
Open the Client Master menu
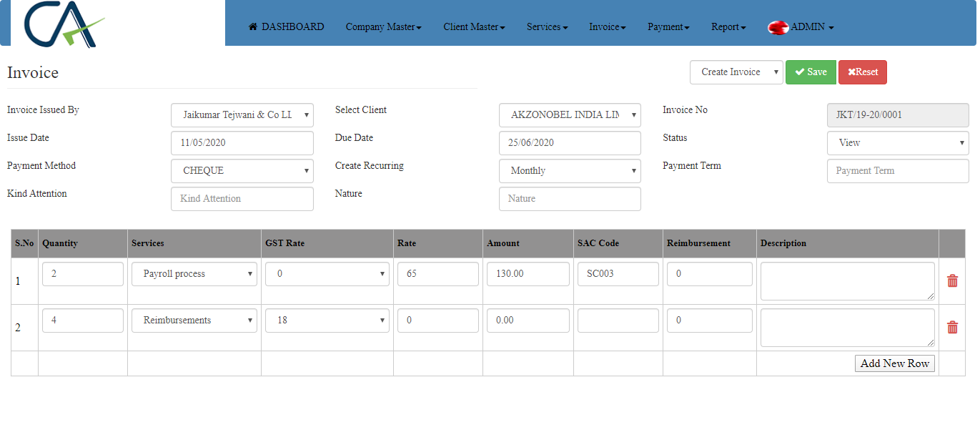tap(474, 26)
